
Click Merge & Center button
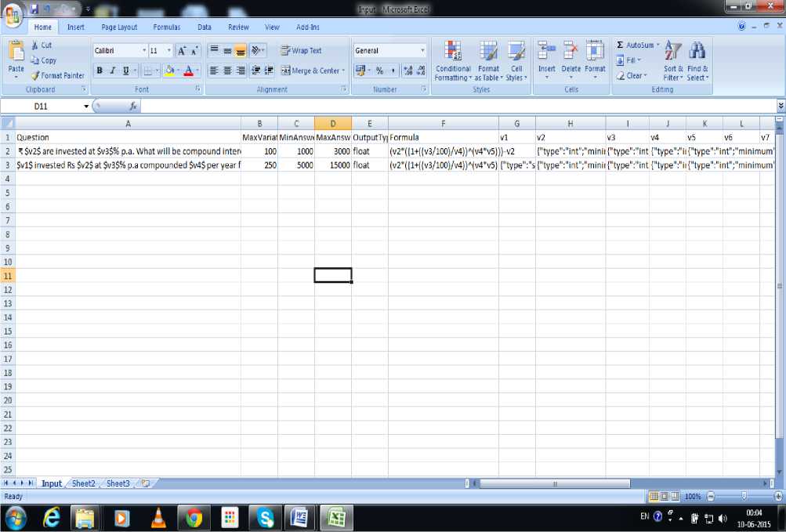pos(311,71)
